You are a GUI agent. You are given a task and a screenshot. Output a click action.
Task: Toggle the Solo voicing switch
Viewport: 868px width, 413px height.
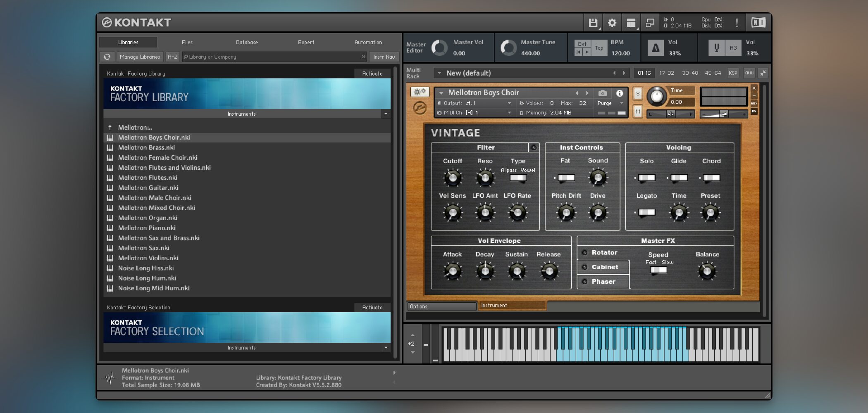pos(646,178)
